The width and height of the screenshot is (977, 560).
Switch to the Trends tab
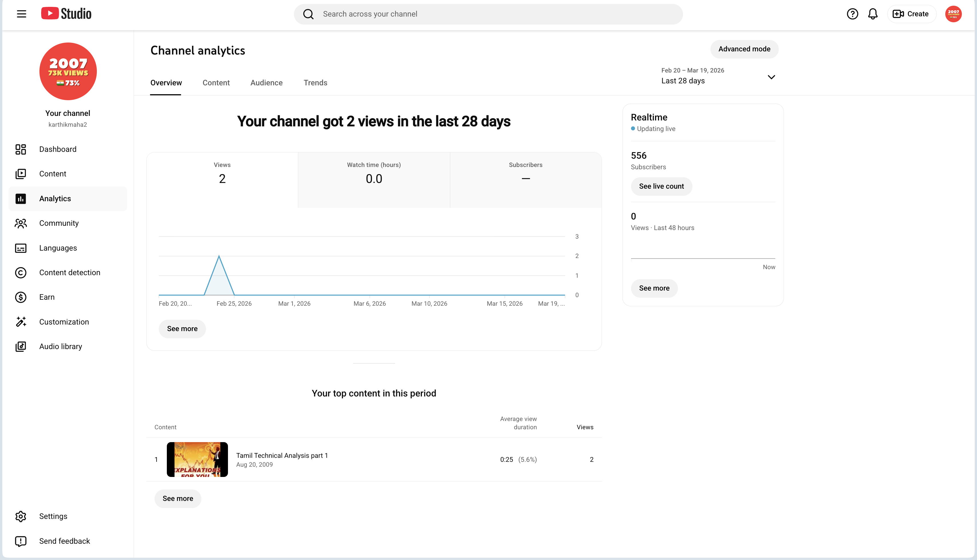point(315,83)
